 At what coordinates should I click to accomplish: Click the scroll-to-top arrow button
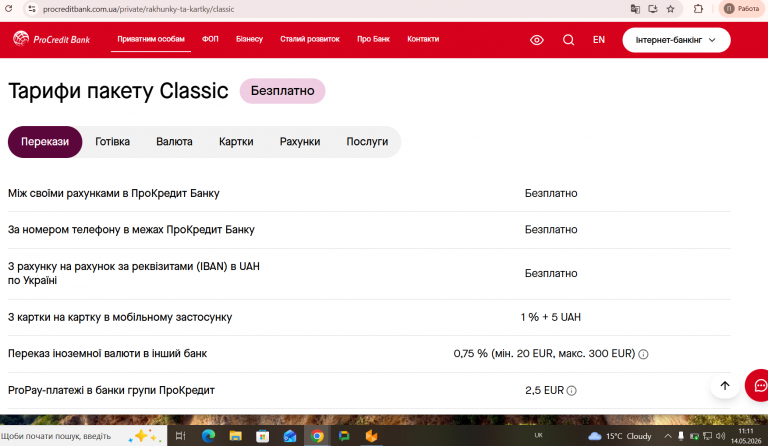pyautogui.click(x=725, y=385)
